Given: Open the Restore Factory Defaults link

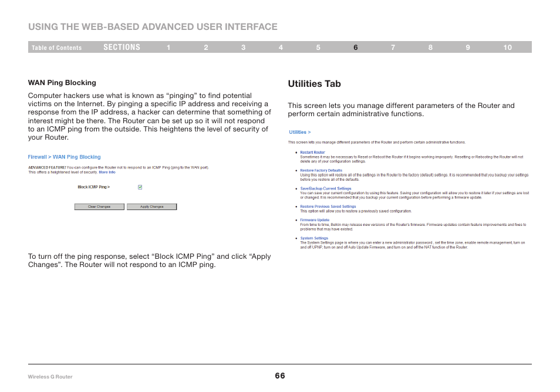Looking at the screenshot, I should [321, 170].
